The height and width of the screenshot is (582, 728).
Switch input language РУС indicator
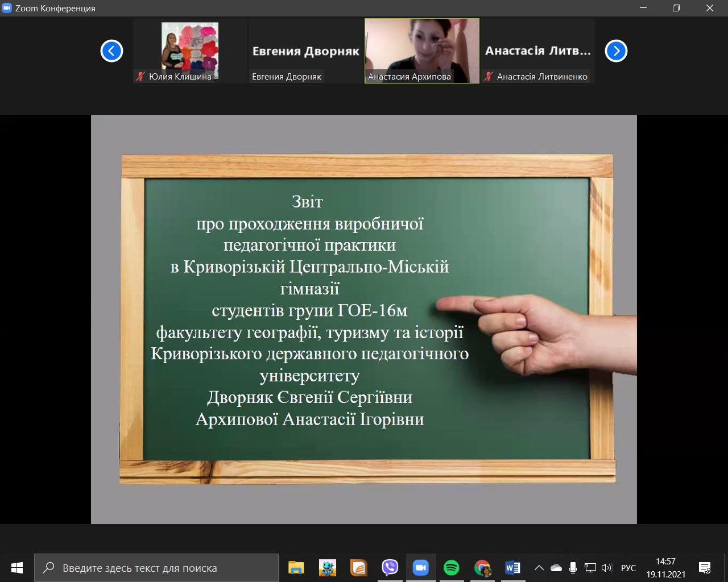[x=628, y=568]
